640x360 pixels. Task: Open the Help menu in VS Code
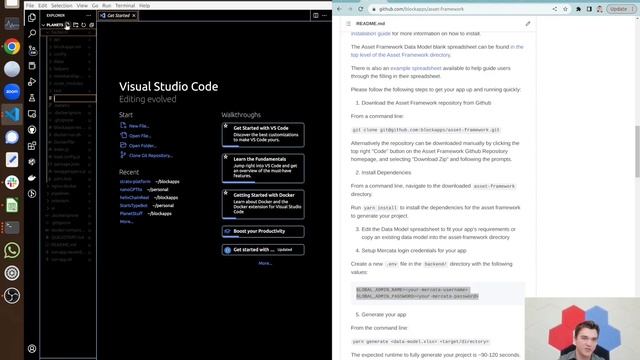tap(144, 6)
